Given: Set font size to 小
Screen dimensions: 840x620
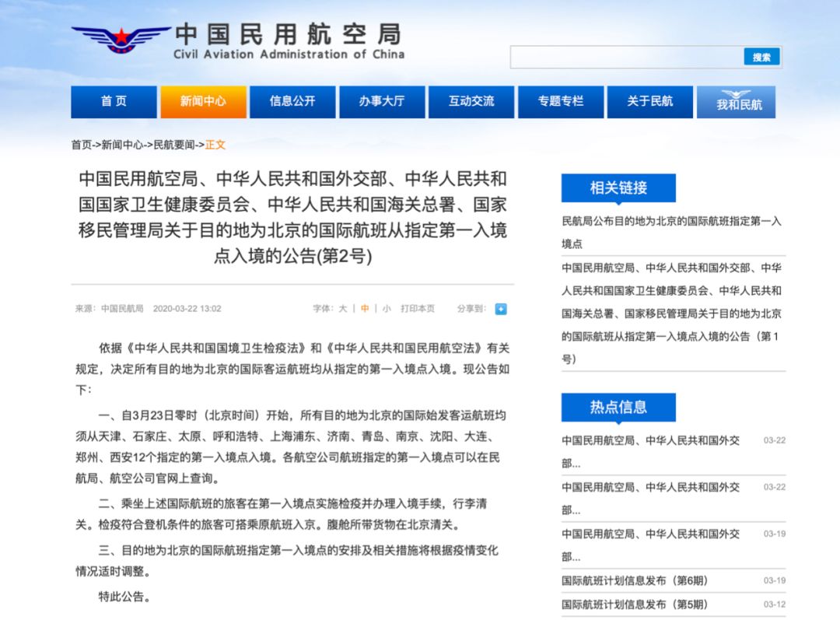Looking at the screenshot, I should pyautogui.click(x=387, y=309).
